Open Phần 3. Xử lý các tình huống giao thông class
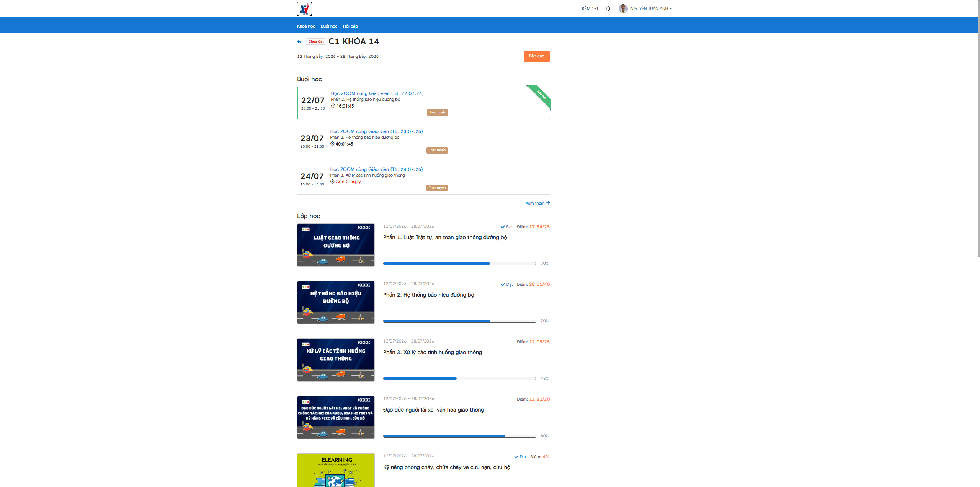 pos(433,353)
